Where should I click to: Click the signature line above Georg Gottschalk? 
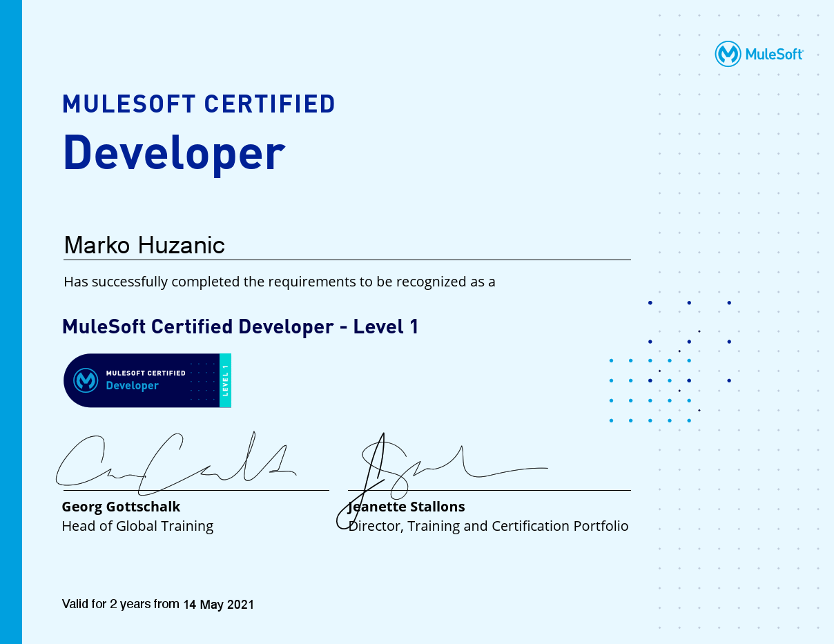[192, 490]
